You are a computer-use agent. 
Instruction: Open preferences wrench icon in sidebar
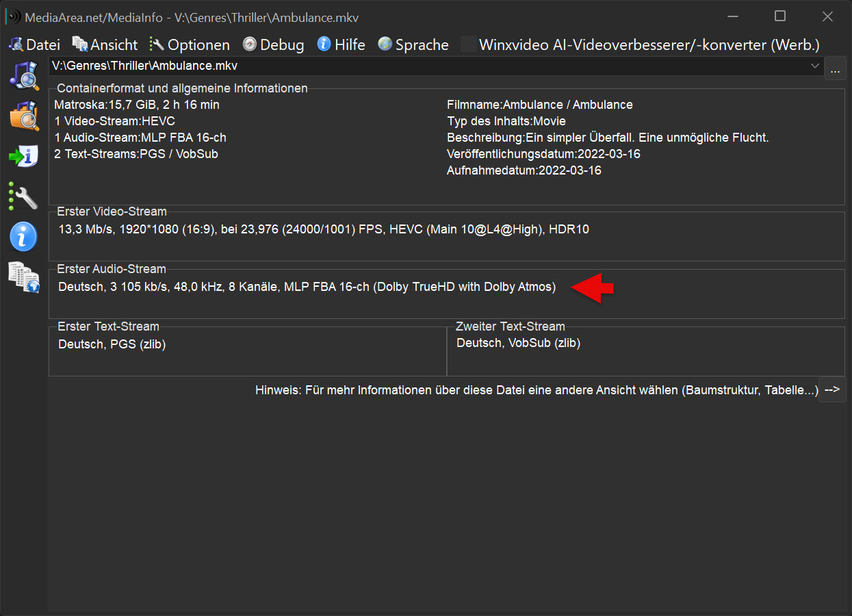23,196
